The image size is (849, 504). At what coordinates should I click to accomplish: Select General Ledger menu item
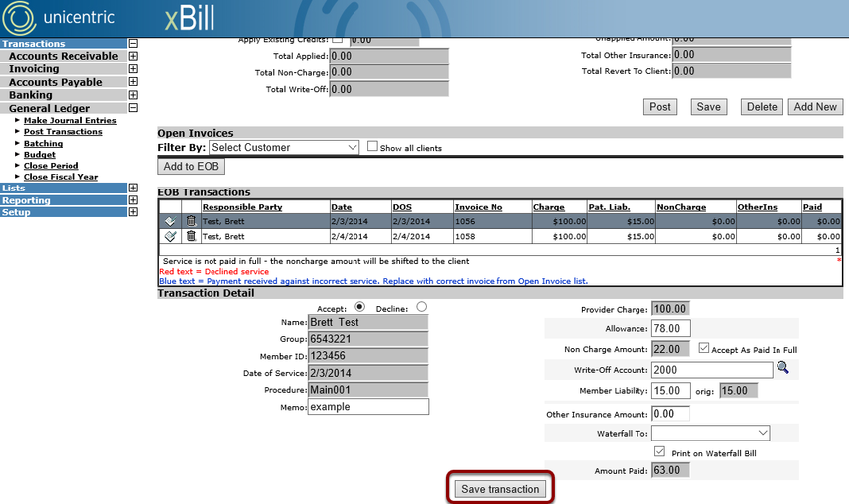64,108
